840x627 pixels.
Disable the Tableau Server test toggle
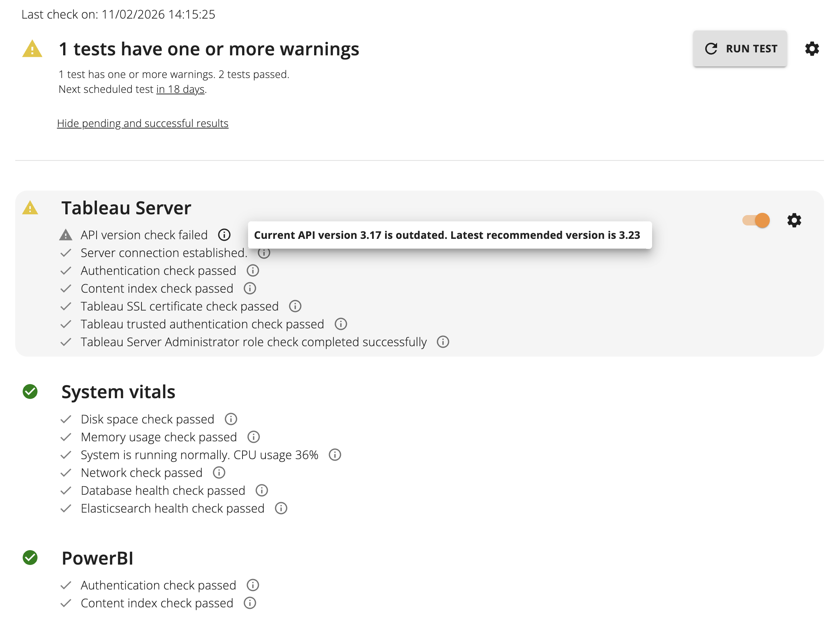tap(755, 220)
